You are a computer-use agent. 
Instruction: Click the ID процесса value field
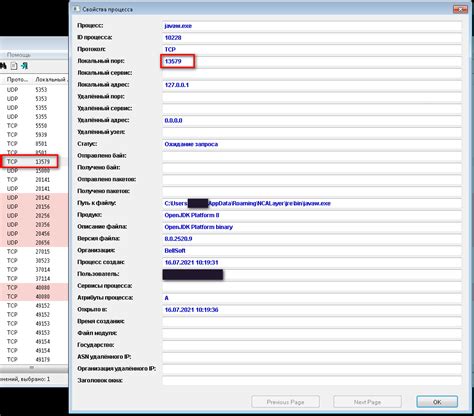(x=312, y=38)
